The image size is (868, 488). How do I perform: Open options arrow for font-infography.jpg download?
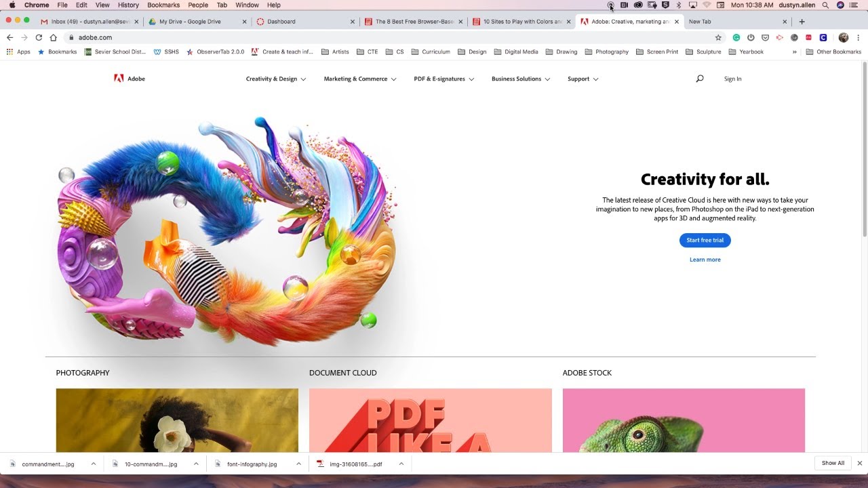298,464
